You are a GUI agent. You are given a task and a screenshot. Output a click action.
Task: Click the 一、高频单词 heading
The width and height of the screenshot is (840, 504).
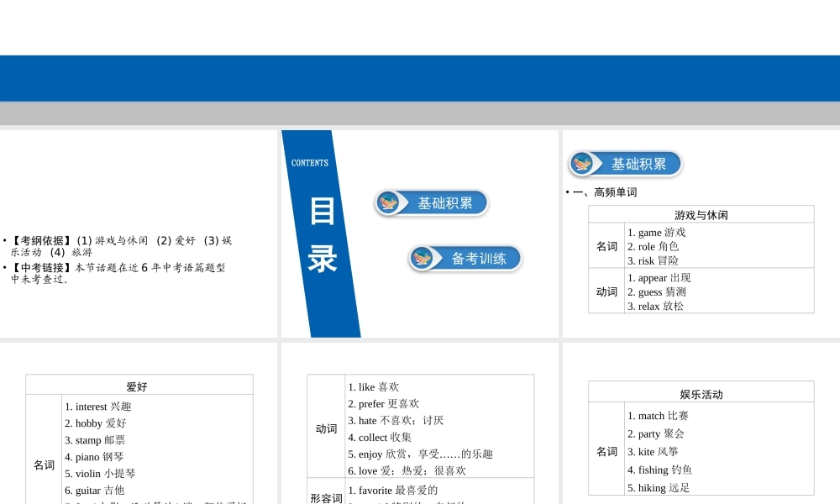(x=605, y=192)
